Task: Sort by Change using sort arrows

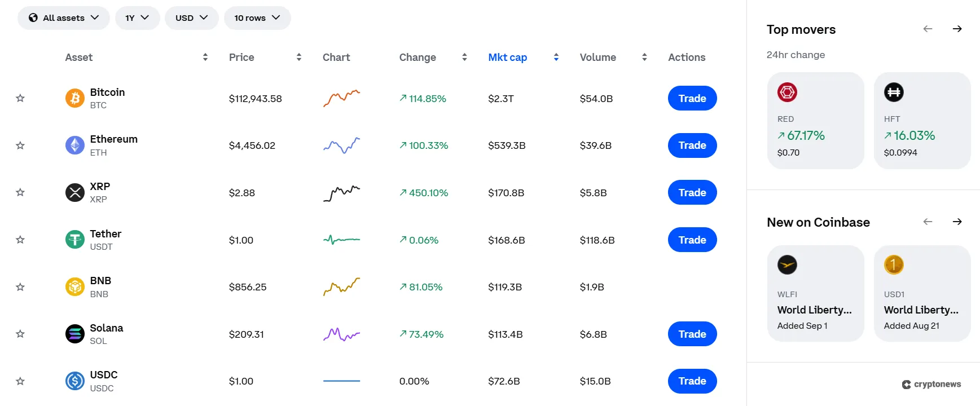Action: [464, 57]
